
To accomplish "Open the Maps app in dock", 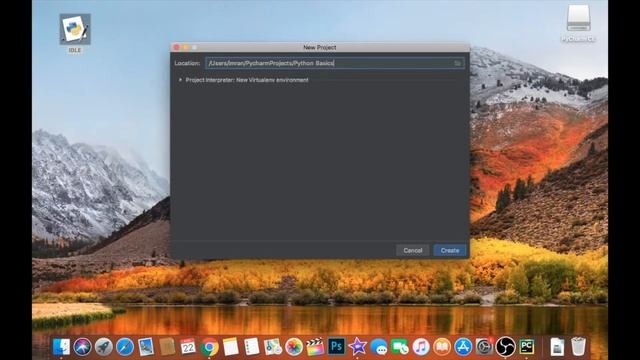I will [273, 347].
